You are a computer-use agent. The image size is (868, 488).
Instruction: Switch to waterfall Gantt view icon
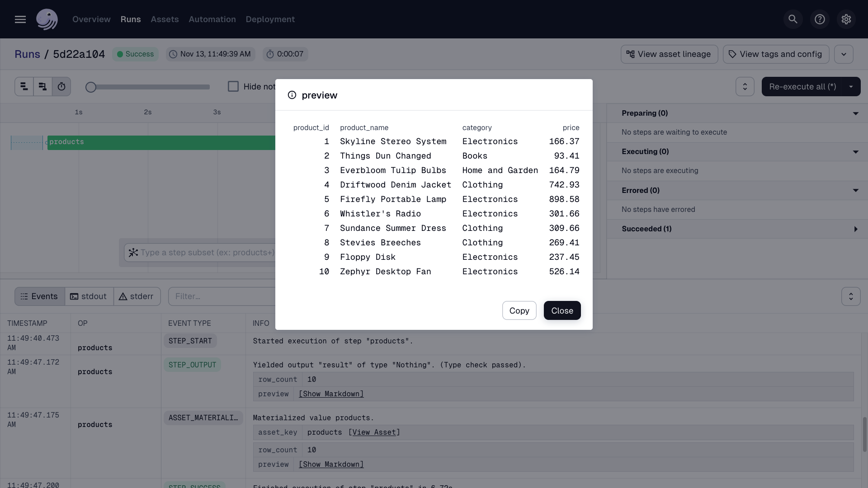(x=43, y=87)
